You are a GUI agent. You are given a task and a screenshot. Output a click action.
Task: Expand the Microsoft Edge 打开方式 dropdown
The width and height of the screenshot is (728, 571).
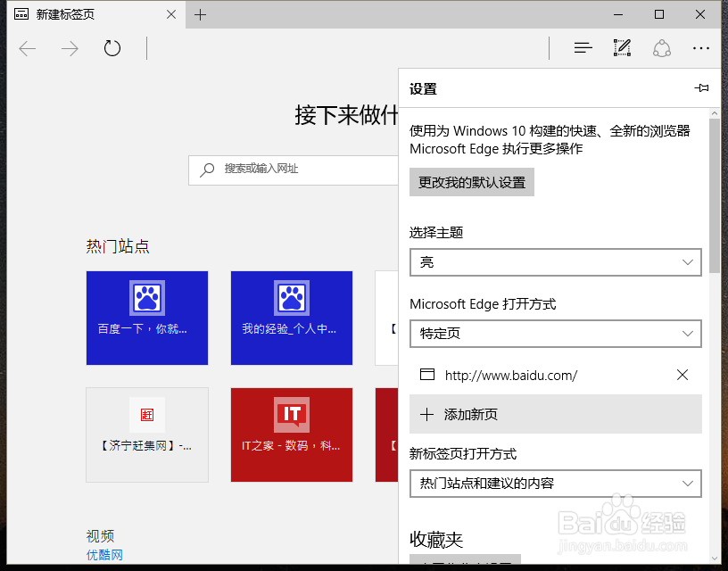tap(555, 334)
